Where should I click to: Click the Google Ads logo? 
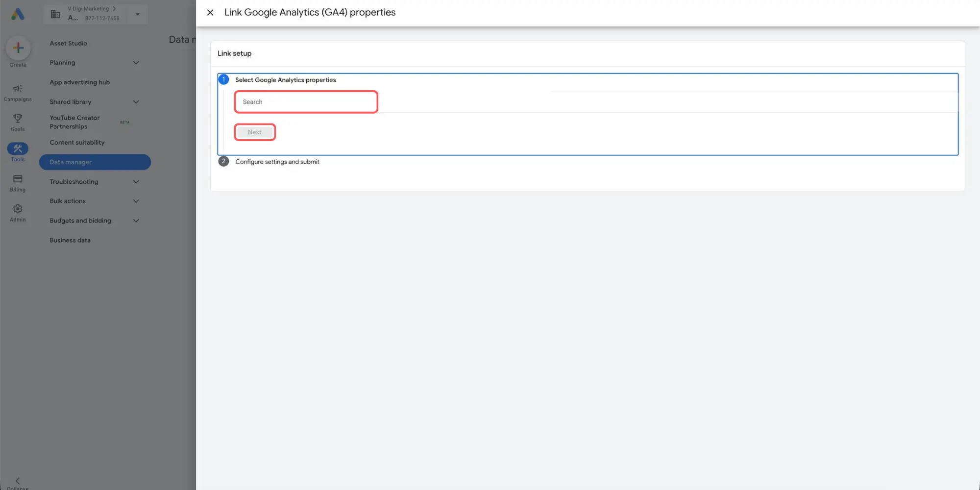[18, 14]
